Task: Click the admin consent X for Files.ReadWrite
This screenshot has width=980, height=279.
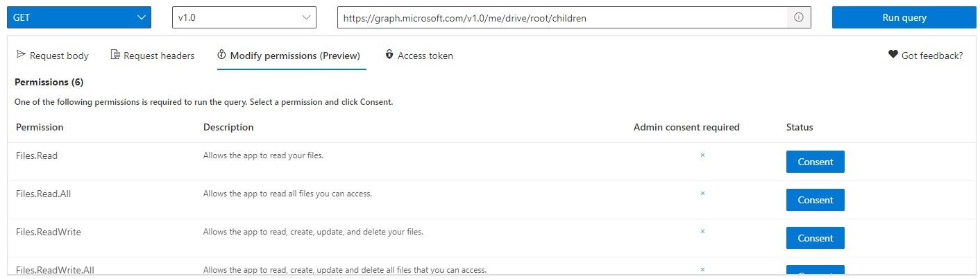Action: pyautogui.click(x=702, y=231)
